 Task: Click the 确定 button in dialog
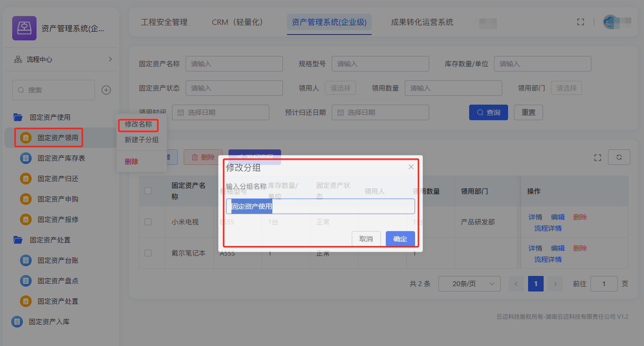(400, 239)
